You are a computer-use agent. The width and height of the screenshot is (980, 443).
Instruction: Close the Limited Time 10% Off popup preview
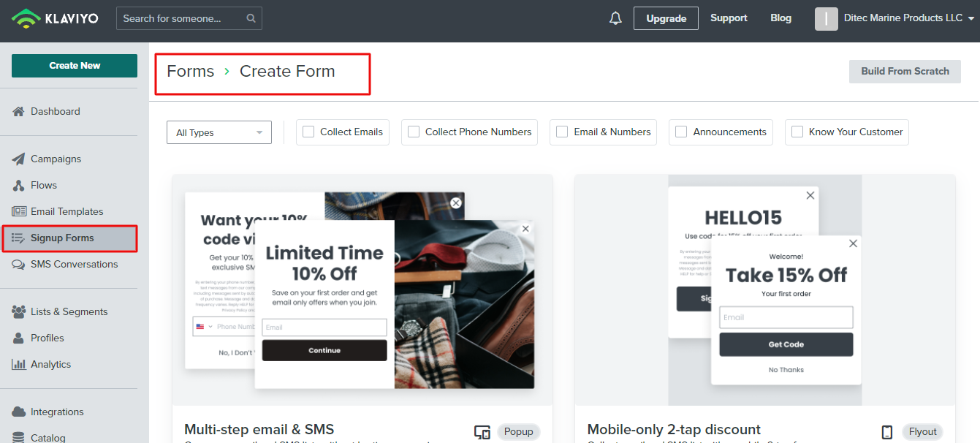(525, 229)
